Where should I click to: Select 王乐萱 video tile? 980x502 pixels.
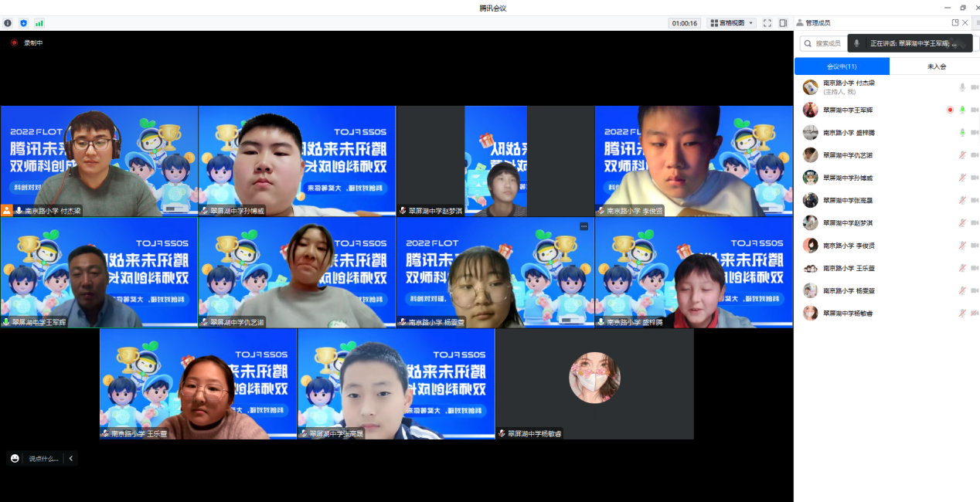[x=198, y=384]
